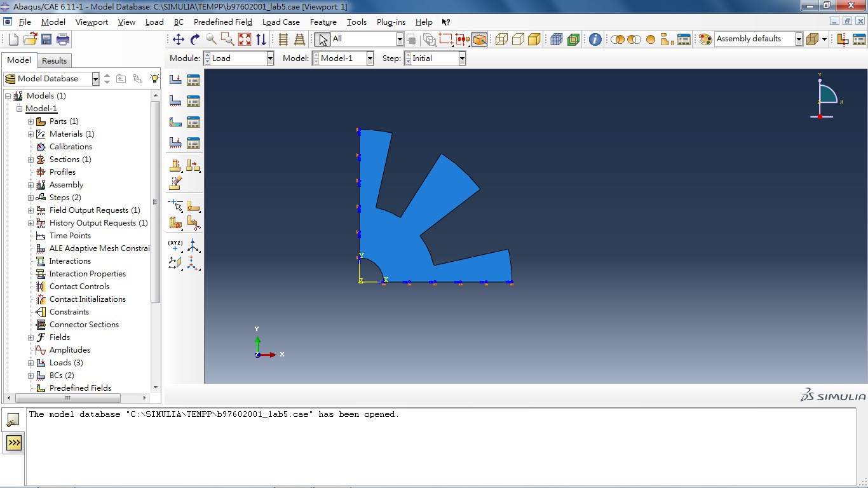Select the Create Predefined Field tool
Image resolution: width=868 pixels, height=488 pixels.
click(x=175, y=121)
